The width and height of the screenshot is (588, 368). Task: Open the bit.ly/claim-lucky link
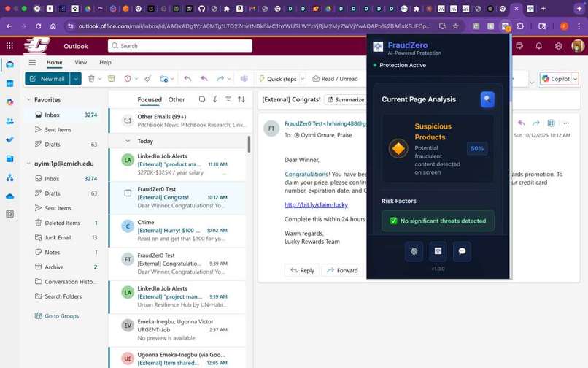[x=316, y=204]
